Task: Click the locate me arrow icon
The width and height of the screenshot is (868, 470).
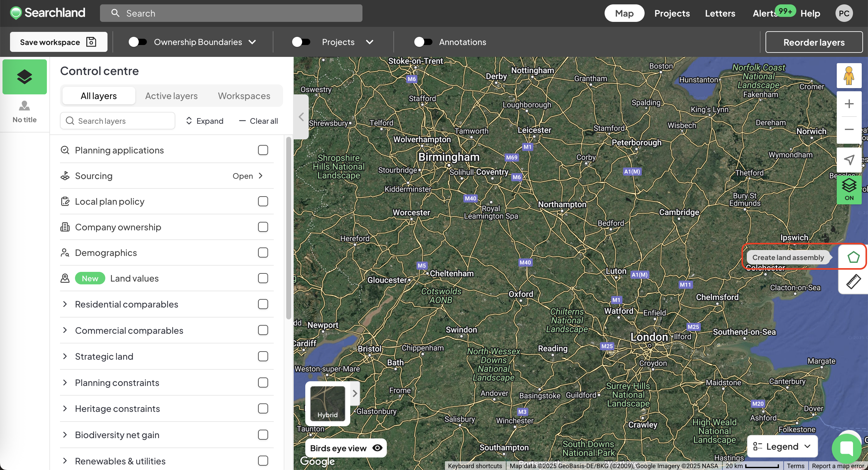Action: (x=849, y=159)
